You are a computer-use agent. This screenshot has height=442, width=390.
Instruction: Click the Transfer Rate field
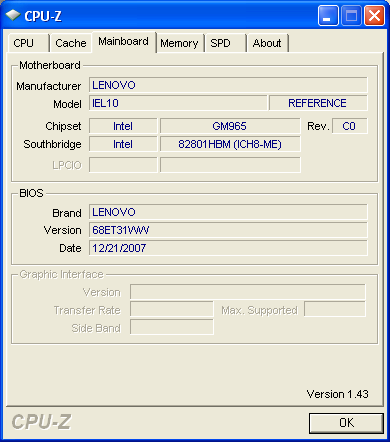172,309
